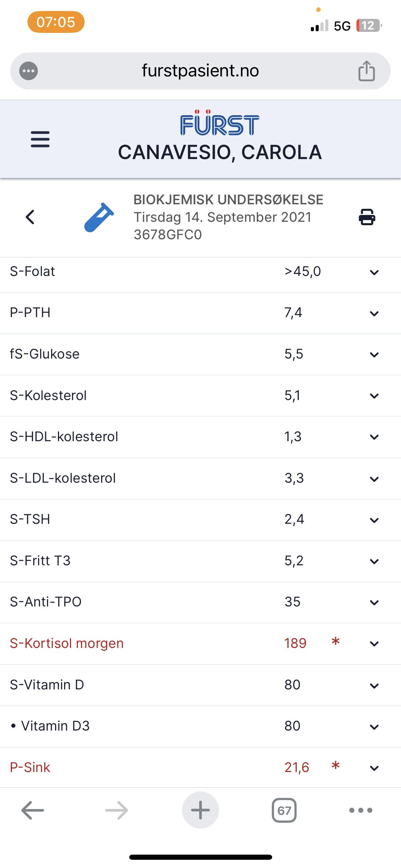The height and width of the screenshot is (868, 401).
Task: Expand the S-TSH result row
Action: pyautogui.click(x=374, y=520)
